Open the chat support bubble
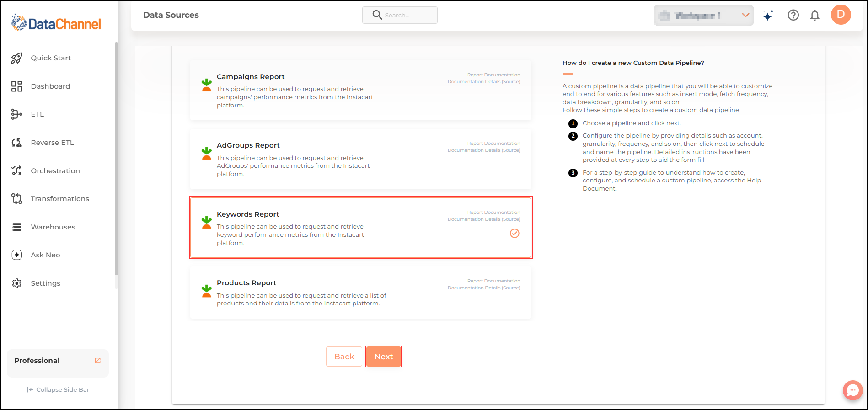Screen dimensions: 868x410 tap(853, 390)
